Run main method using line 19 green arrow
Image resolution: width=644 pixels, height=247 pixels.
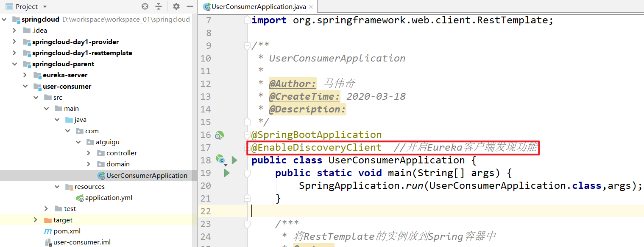[227, 173]
